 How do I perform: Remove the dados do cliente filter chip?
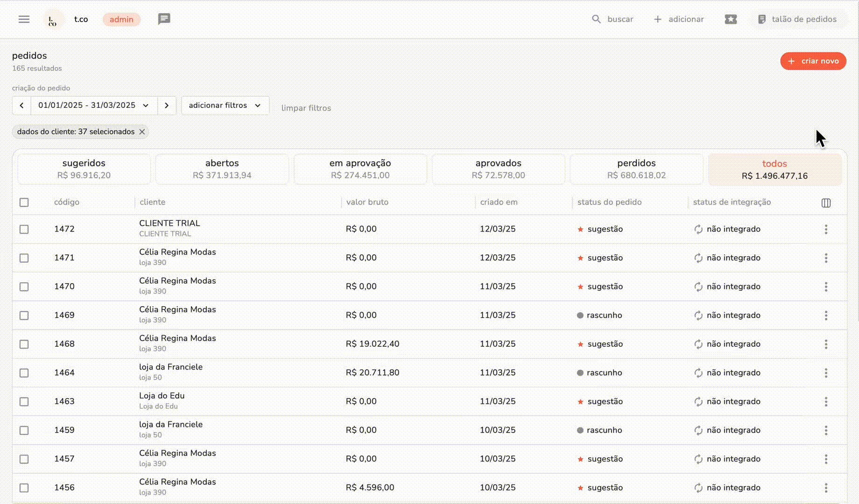[142, 132]
